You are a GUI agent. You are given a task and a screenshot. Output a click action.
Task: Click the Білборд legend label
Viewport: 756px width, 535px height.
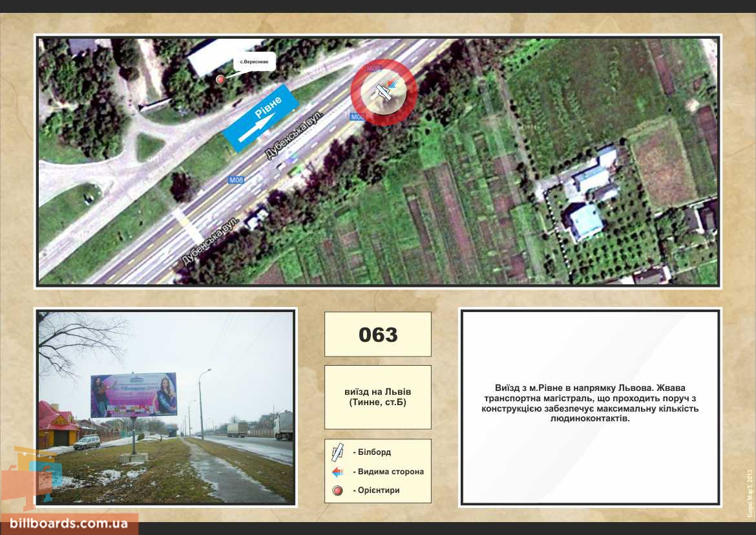point(374,452)
